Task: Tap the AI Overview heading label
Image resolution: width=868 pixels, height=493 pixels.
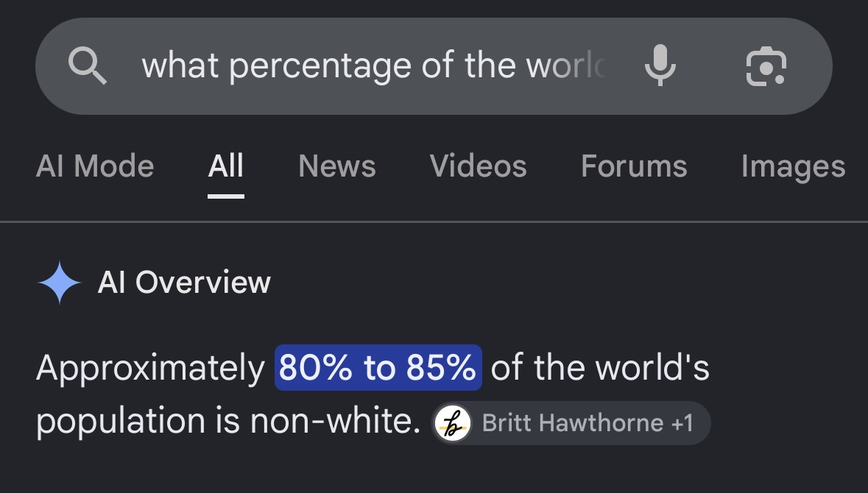Action: (x=184, y=283)
